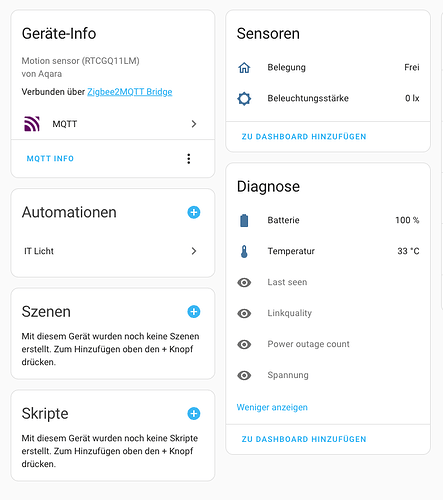Open the Zigbee2MQTT Bridge link

[130, 92]
